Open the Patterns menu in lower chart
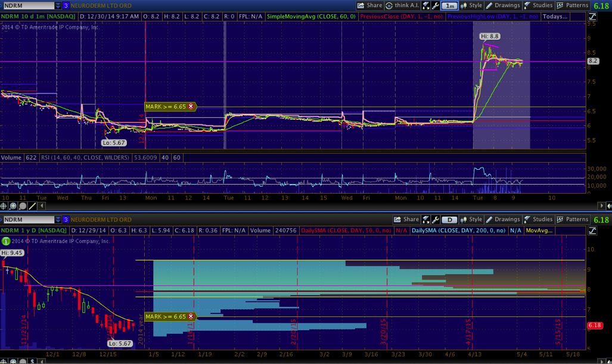Screen dimensions: 612x364 tap(573, 219)
